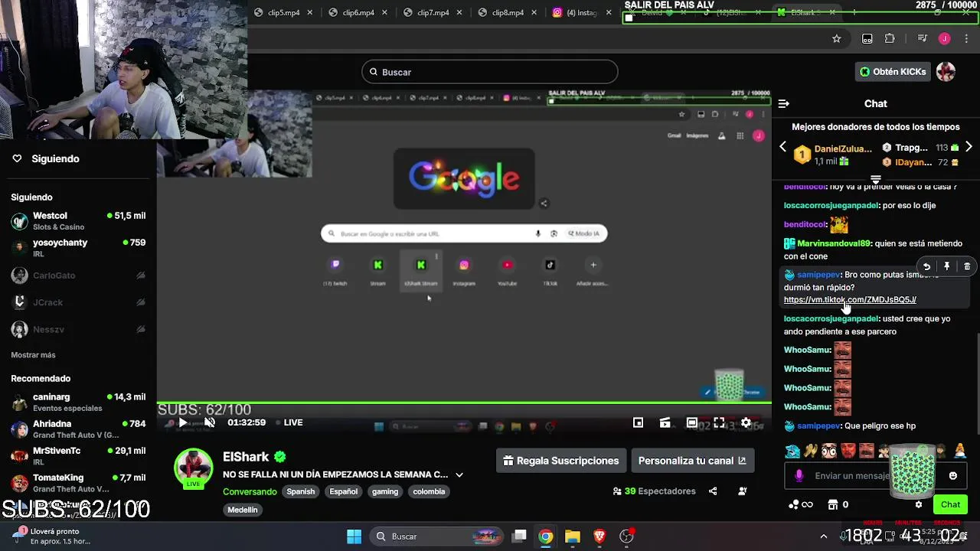Switch to clip8.mp4 browser tab

coord(507,12)
